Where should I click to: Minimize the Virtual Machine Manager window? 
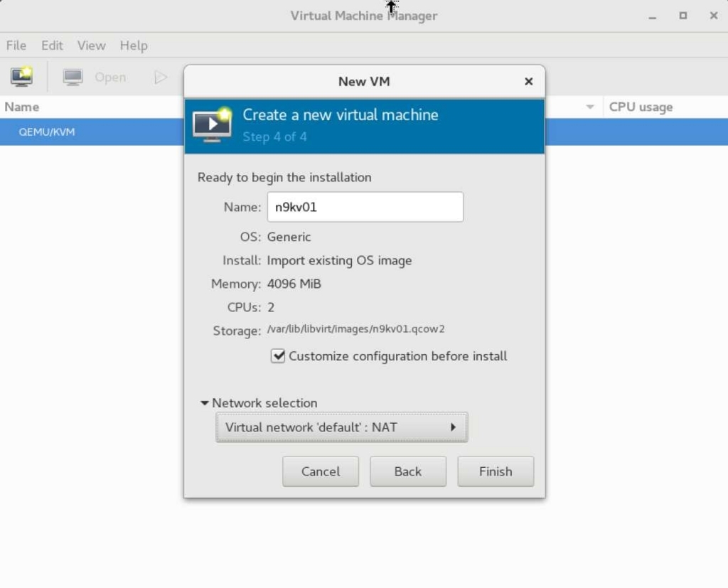653,16
